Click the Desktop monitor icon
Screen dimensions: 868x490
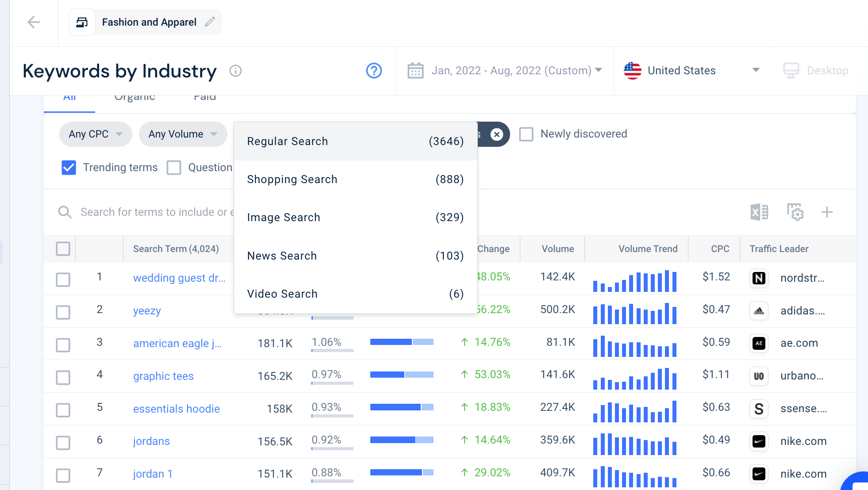tap(791, 70)
